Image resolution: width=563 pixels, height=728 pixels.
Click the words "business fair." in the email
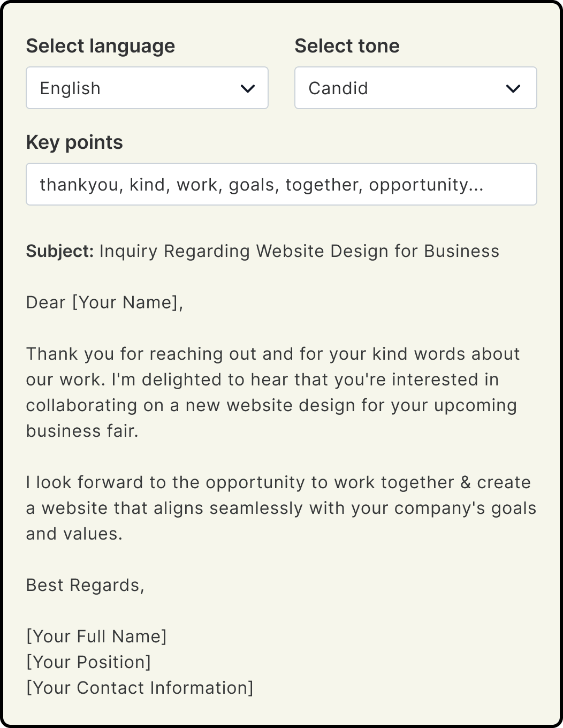82,431
